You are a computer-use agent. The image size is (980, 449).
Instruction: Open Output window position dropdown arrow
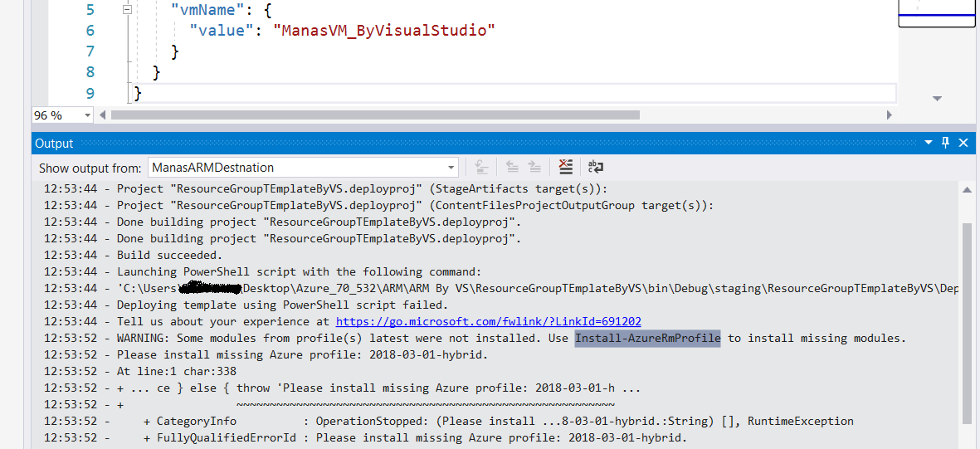click(x=929, y=144)
